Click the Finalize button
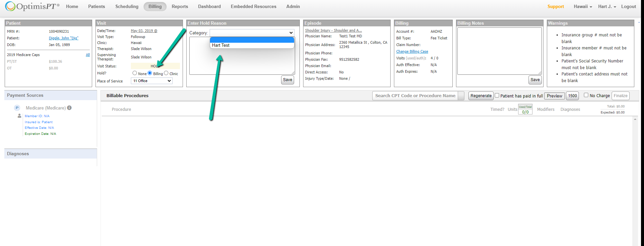The width and height of the screenshot is (644, 246). [621, 96]
